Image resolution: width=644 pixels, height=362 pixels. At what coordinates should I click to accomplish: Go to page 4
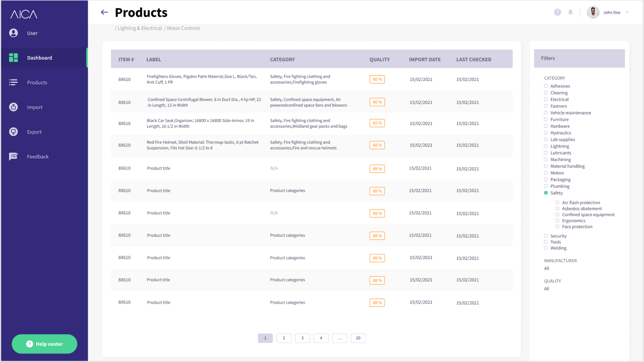click(x=321, y=338)
